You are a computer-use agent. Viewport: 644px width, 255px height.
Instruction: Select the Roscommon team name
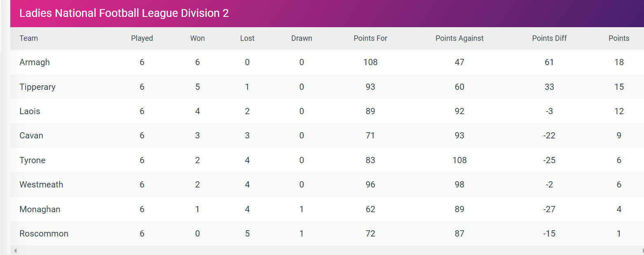44,234
